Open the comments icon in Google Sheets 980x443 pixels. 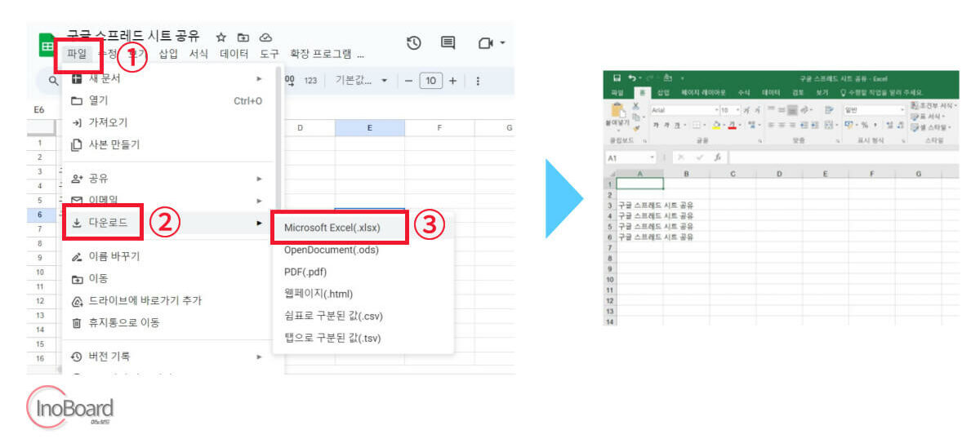click(448, 42)
